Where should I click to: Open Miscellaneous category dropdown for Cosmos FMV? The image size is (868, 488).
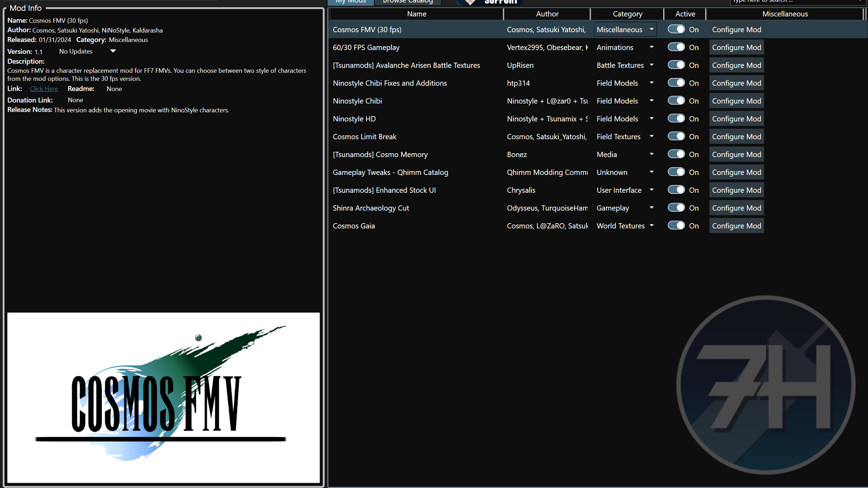(x=625, y=29)
